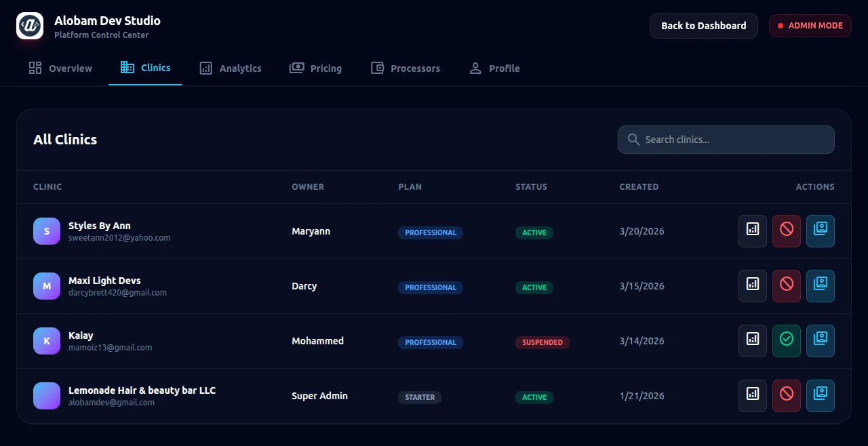Viewport: 868px width, 446px height.
Task: Switch to the Profile tab
Action: pyautogui.click(x=494, y=68)
